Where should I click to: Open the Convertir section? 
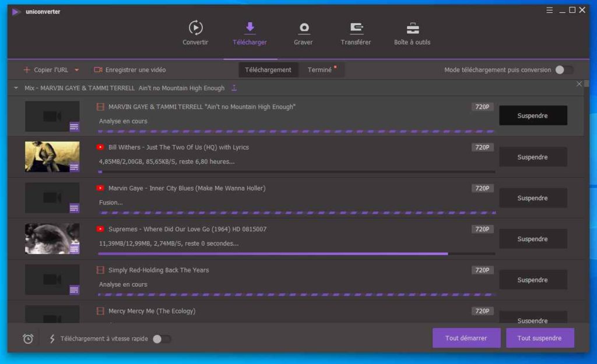click(x=195, y=33)
